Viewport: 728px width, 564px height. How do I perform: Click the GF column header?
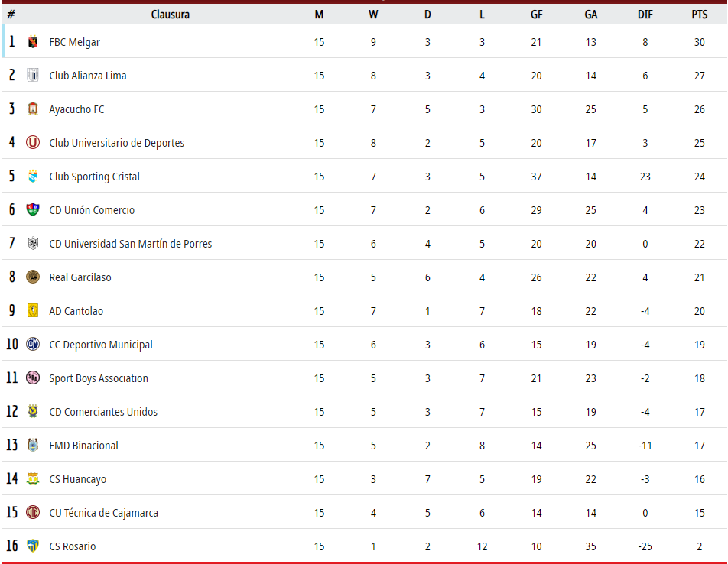click(x=536, y=15)
